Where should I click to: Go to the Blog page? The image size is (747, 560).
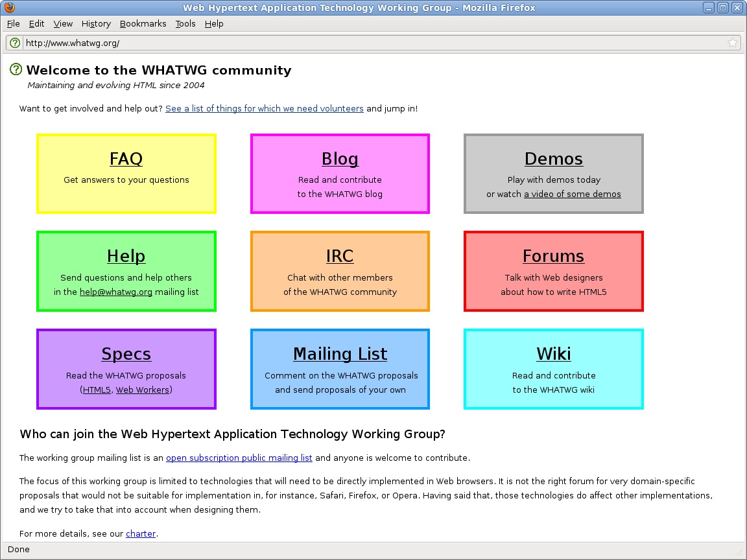click(340, 159)
